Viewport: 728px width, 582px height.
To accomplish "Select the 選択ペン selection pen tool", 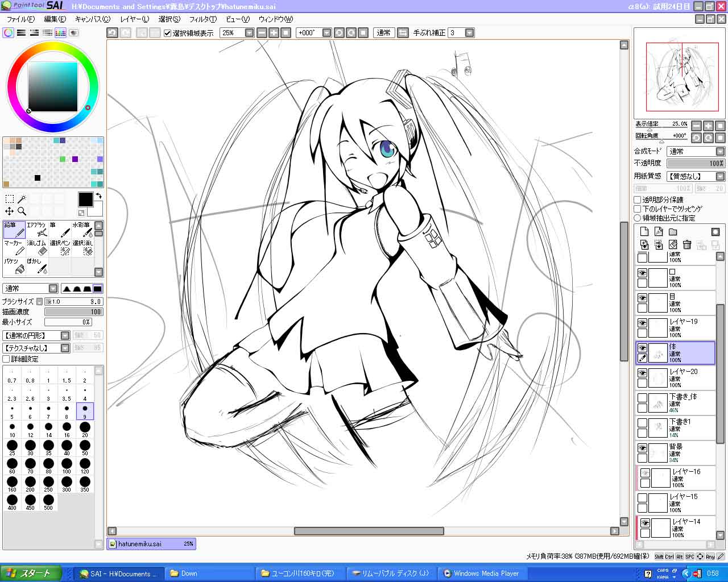I will pyautogui.click(x=60, y=248).
